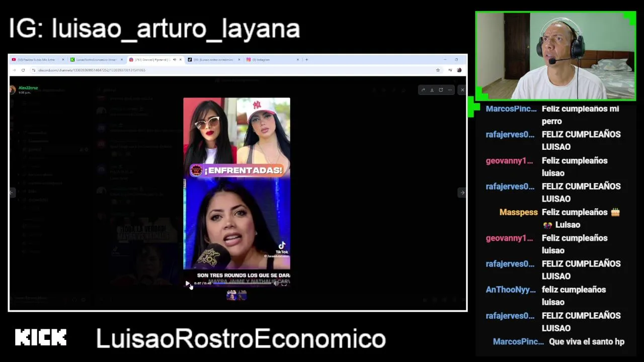Open the more options (three dots) menu
The image size is (644, 362).
450,90
